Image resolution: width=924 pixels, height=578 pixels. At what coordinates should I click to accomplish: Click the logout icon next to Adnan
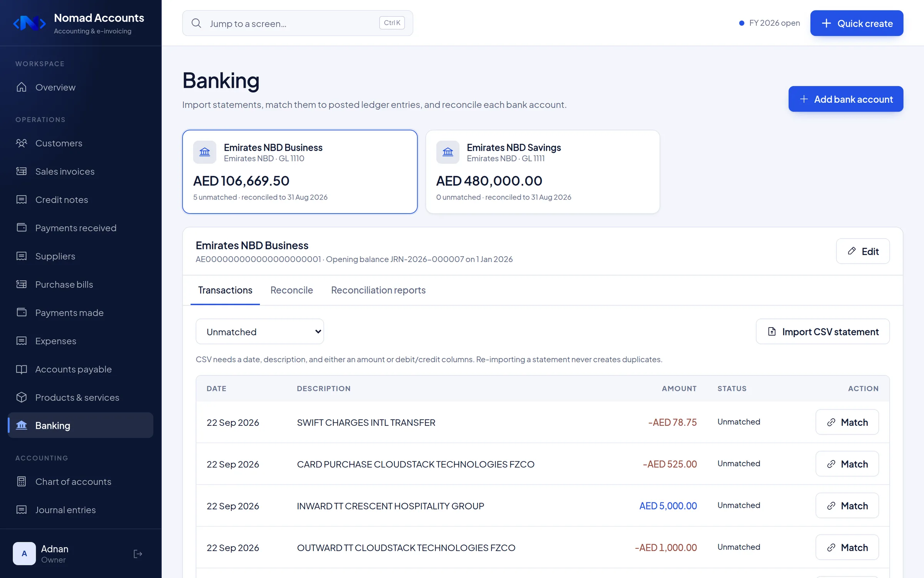(138, 554)
